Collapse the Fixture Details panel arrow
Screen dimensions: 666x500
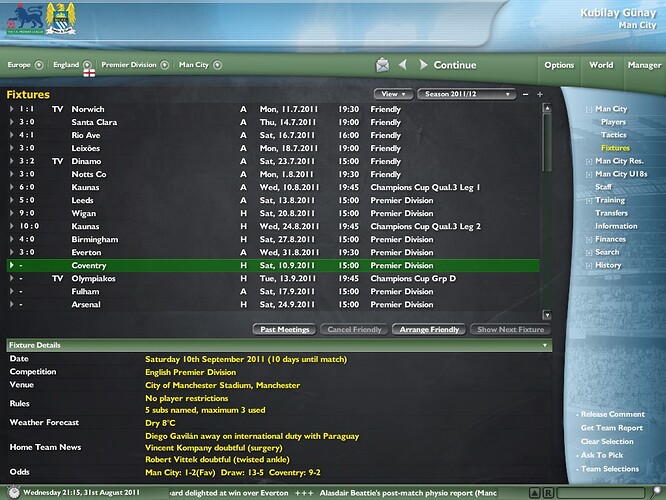[x=545, y=345]
